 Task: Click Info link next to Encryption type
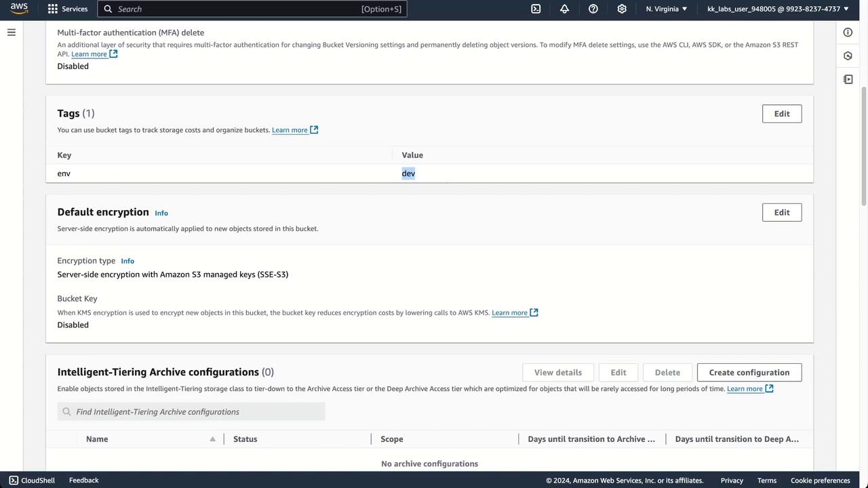[127, 261]
